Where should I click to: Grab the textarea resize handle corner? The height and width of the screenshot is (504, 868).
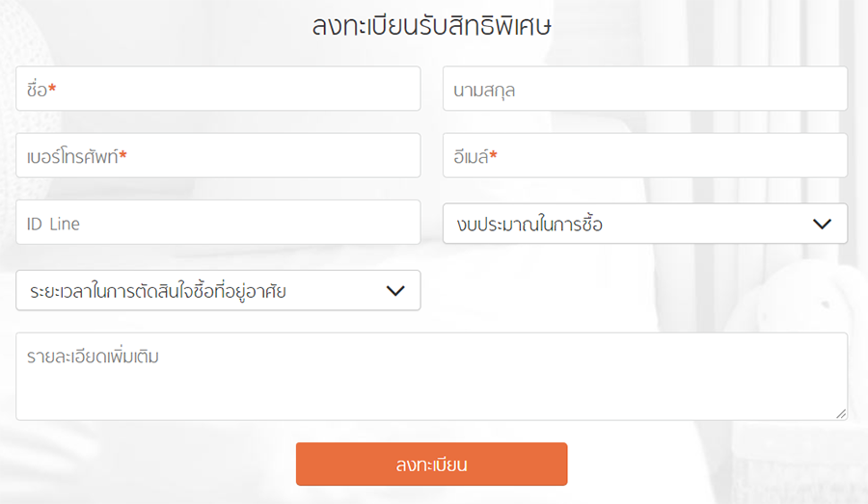[841, 413]
